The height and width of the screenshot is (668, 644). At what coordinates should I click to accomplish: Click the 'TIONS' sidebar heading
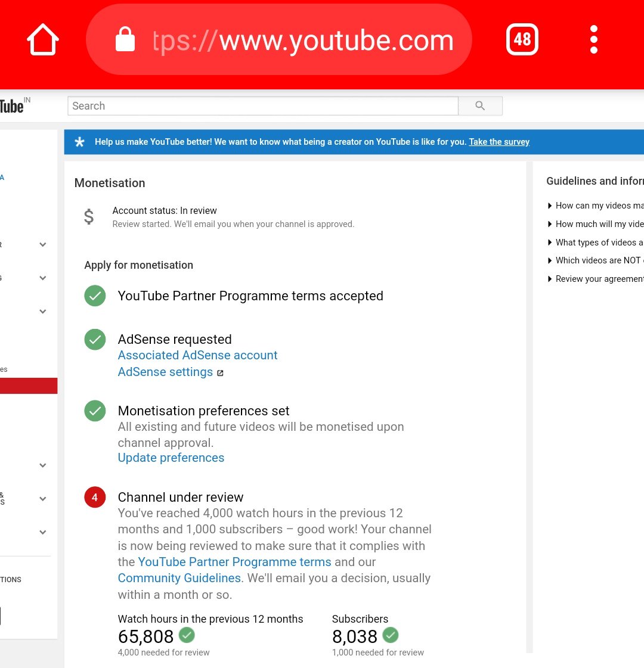(11, 580)
